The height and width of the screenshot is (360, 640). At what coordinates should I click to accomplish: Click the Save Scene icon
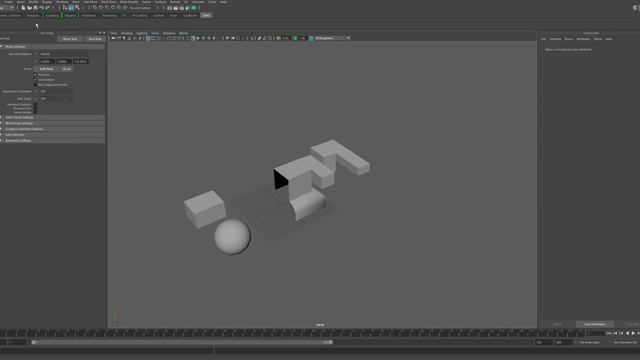click(x=36, y=8)
